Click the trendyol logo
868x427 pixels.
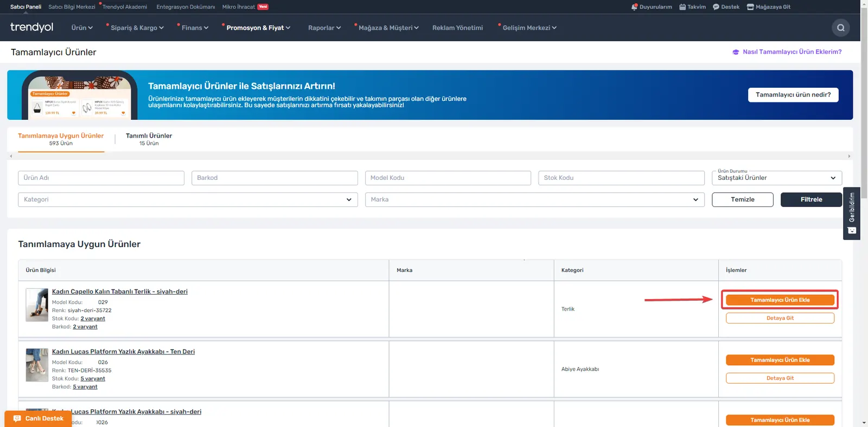[x=31, y=27]
